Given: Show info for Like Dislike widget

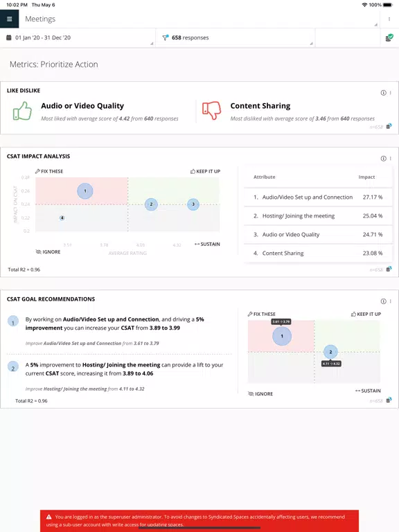Looking at the screenshot, I should point(383,93).
